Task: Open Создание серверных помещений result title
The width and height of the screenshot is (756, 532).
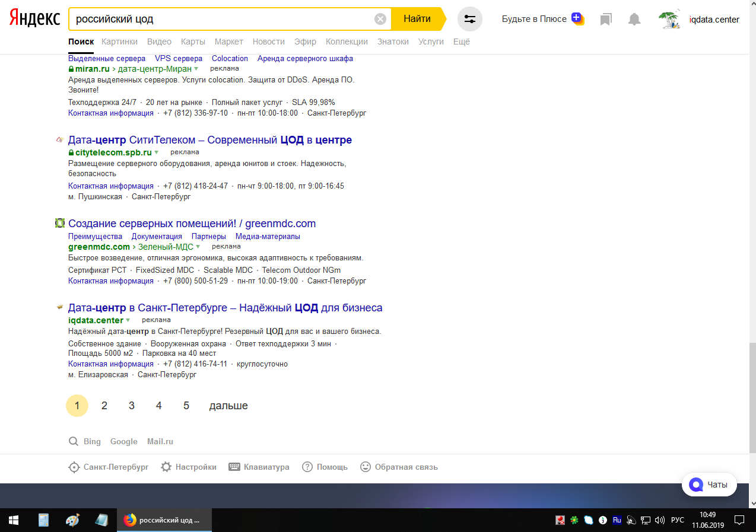Action: [x=192, y=224]
